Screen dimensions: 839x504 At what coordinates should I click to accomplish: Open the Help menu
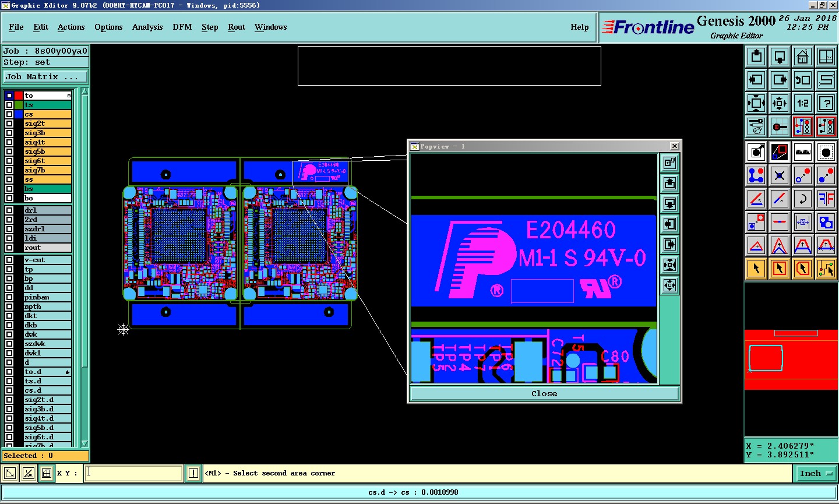pos(580,27)
